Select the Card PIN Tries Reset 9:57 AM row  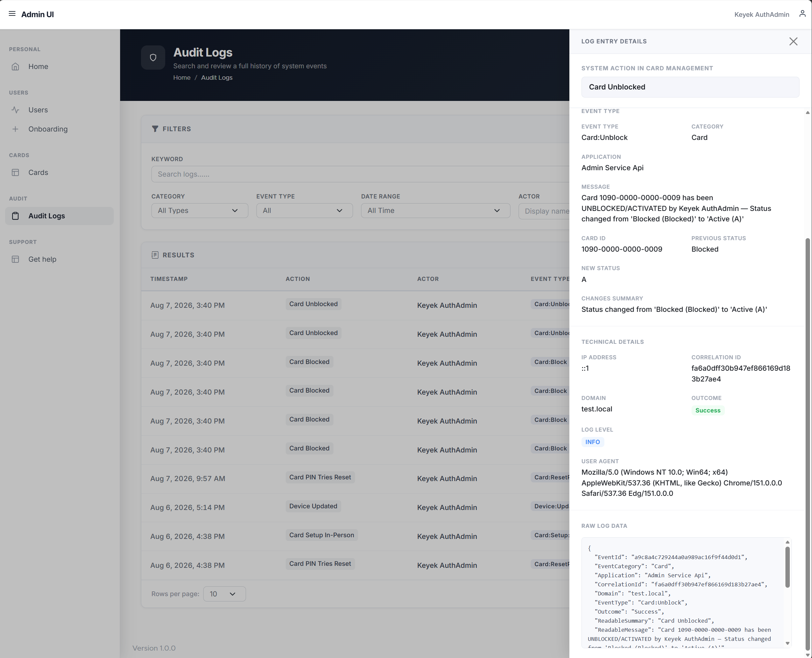[355, 479]
